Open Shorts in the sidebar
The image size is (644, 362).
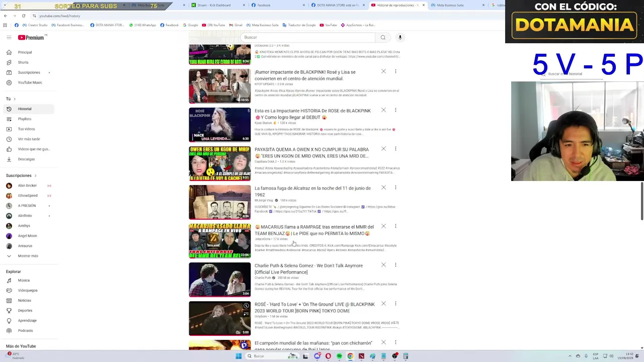click(x=23, y=62)
